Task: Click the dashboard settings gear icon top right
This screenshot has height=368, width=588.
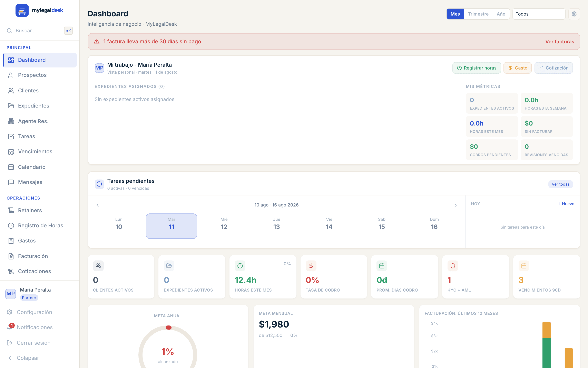Action: point(574,14)
